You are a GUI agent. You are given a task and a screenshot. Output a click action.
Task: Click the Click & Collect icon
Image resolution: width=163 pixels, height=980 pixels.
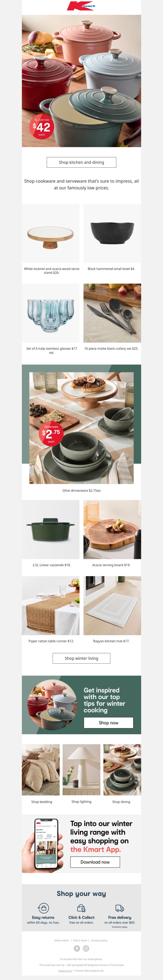(x=81, y=908)
